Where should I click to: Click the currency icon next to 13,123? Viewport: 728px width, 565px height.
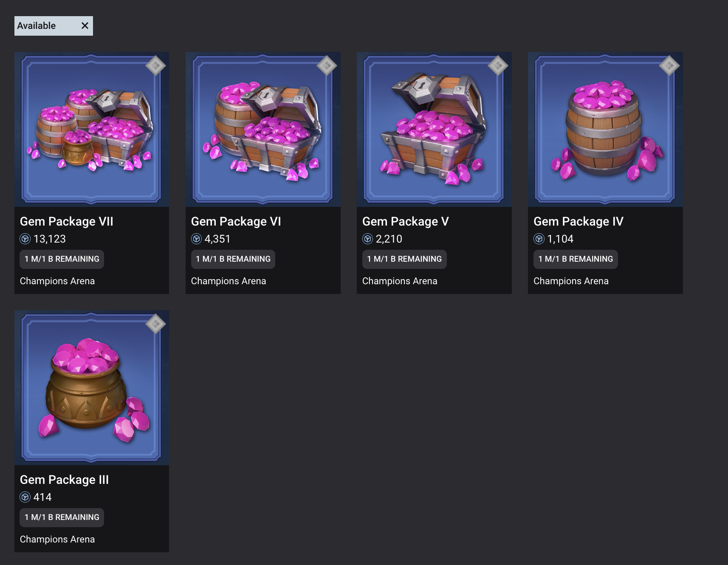point(25,239)
